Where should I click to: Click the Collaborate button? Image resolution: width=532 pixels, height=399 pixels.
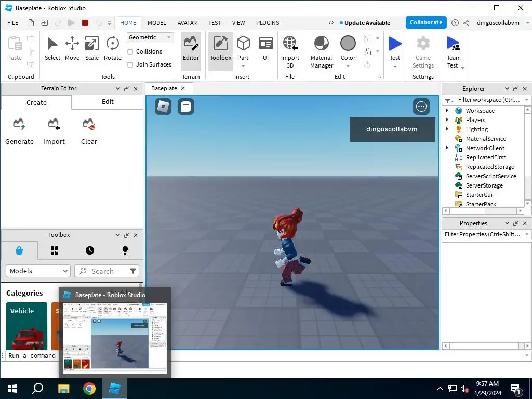426,22
